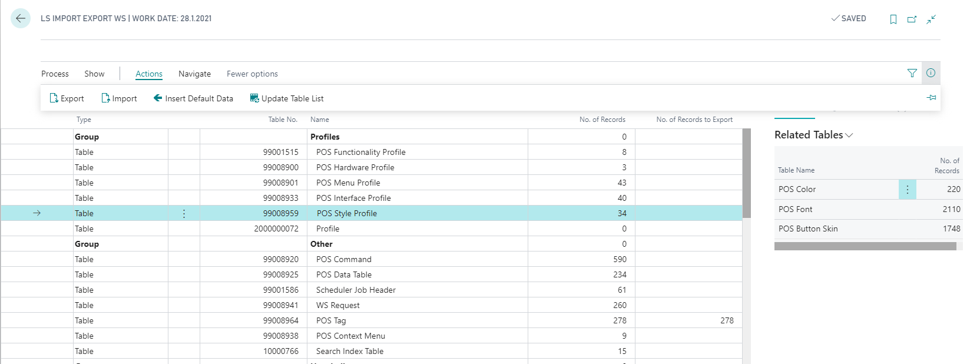Click Update Table List action

click(287, 98)
